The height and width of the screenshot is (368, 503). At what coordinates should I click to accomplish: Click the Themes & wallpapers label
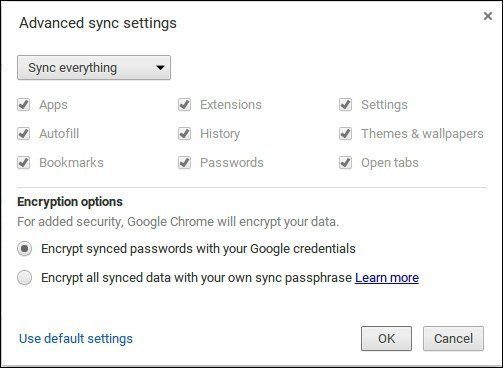(422, 134)
